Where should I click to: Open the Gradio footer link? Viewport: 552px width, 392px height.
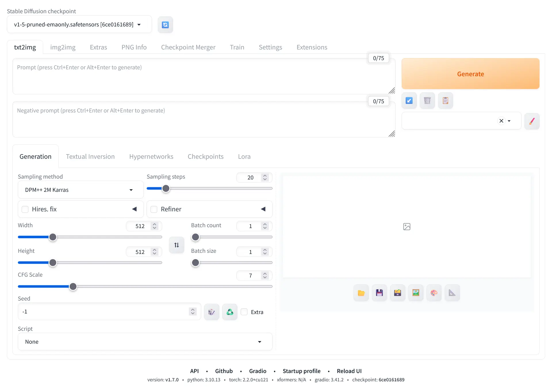point(258,371)
